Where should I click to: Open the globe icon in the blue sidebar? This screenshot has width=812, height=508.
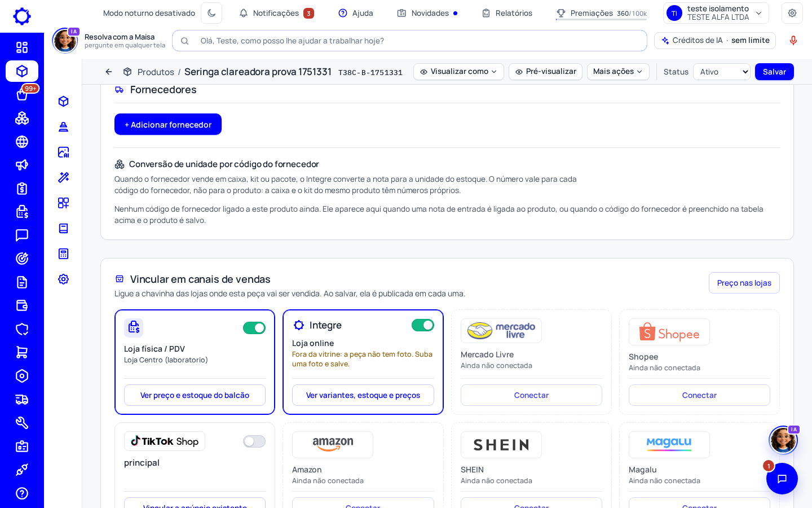(x=22, y=142)
